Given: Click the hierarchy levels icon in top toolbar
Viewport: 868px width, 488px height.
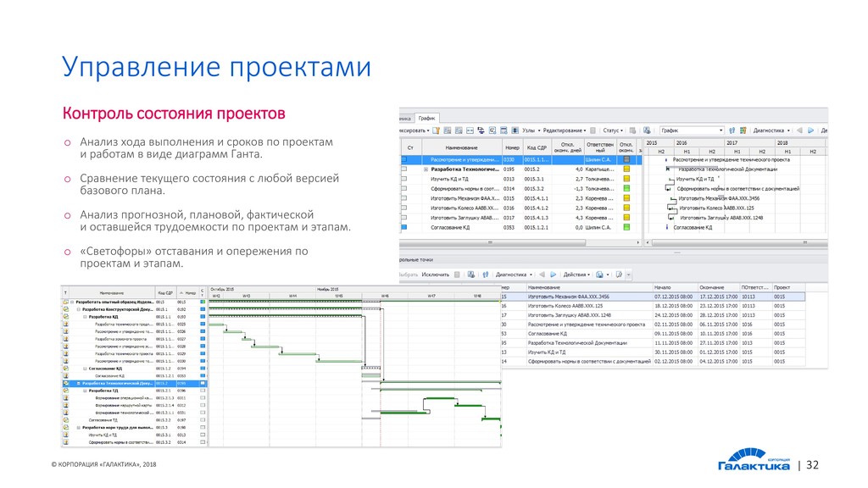Looking at the screenshot, I should [x=481, y=130].
